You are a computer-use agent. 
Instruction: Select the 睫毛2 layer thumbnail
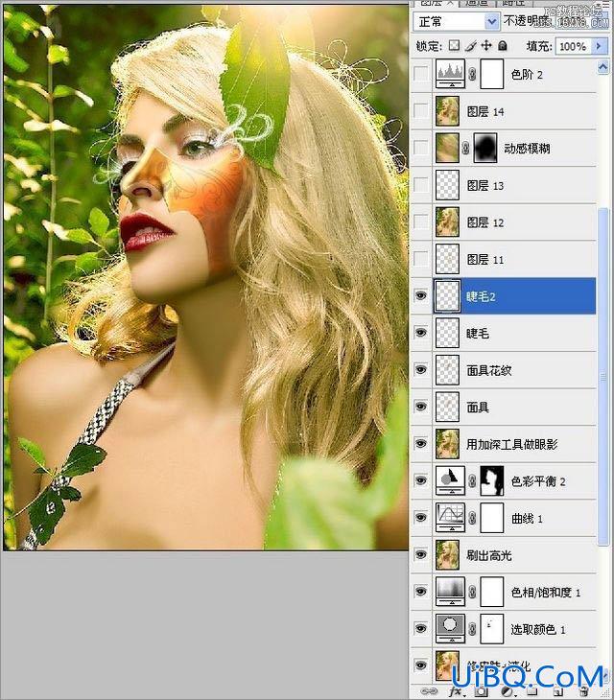click(x=447, y=295)
